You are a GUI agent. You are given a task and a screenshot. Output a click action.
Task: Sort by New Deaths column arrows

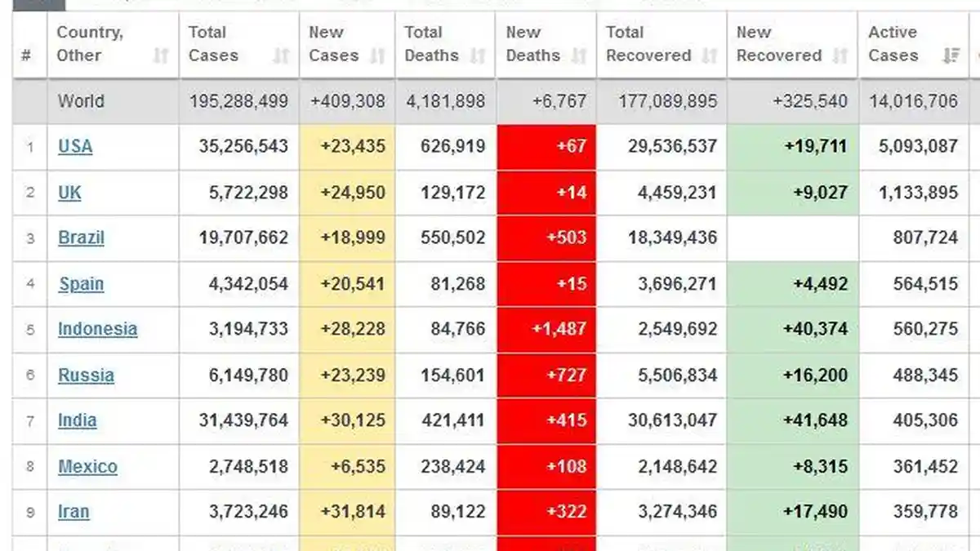(x=579, y=56)
